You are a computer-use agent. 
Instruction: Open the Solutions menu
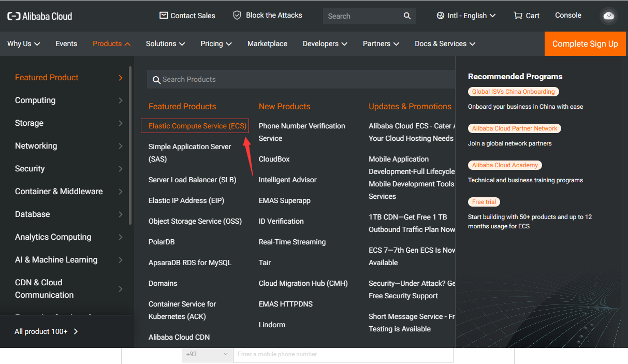[x=165, y=44]
